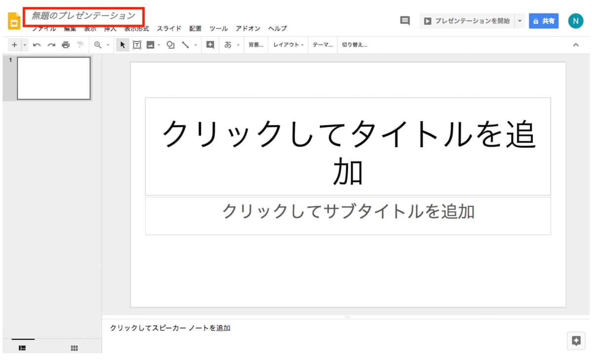This screenshot has height=364, width=592.
Task: Collapse the toolbar with the chevron arrow
Action: coord(575,45)
